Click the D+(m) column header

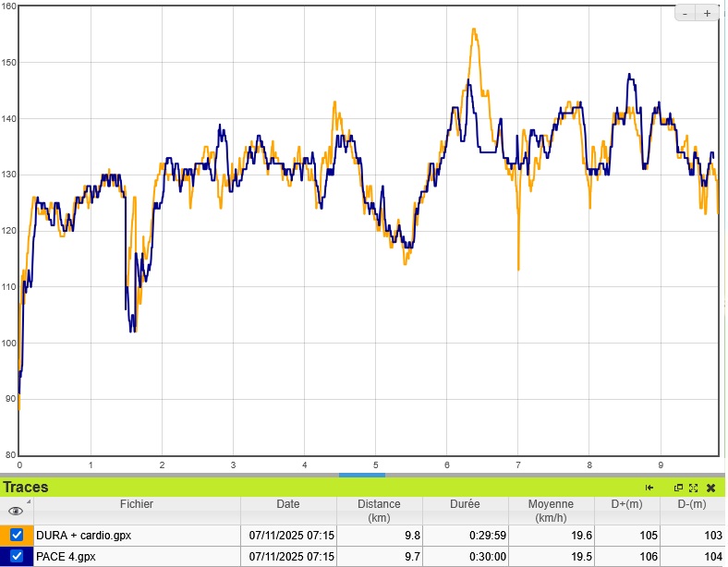point(627,504)
